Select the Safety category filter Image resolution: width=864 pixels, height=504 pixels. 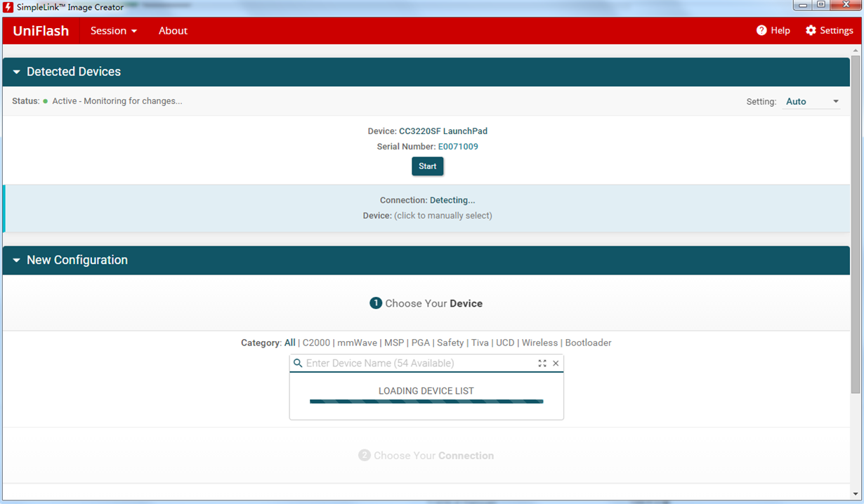450,343
